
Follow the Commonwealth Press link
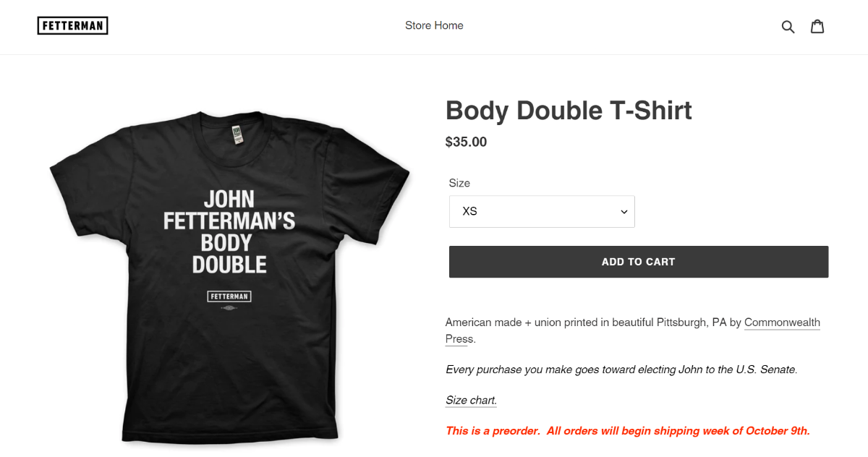(782, 323)
